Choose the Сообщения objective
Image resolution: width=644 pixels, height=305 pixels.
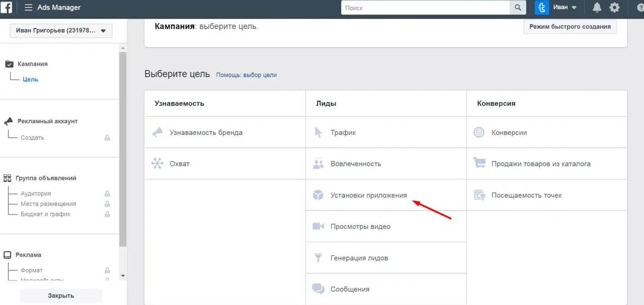[386, 289]
